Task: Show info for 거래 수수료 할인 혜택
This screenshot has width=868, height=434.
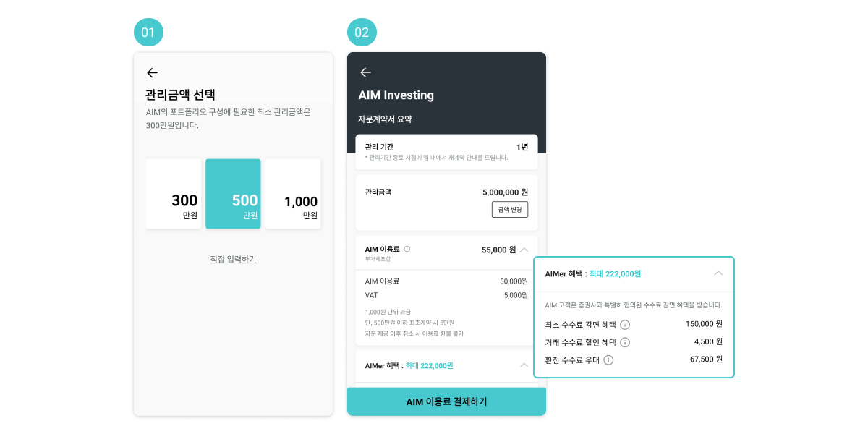Action: coord(625,342)
